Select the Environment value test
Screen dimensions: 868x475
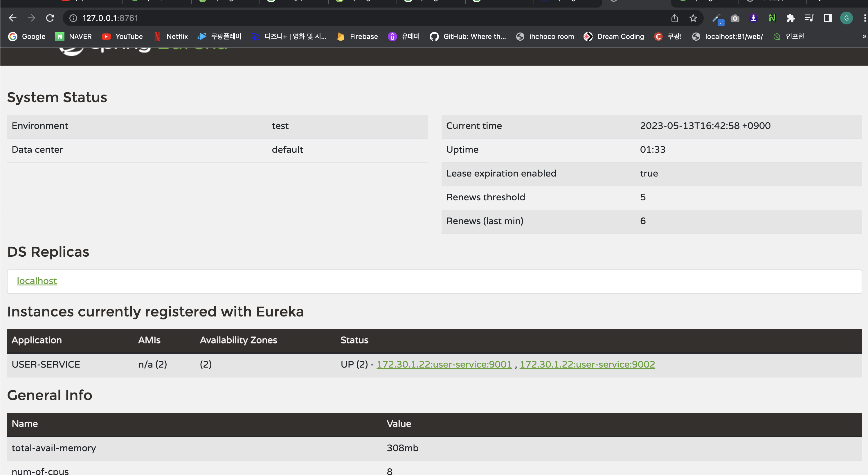(280, 126)
